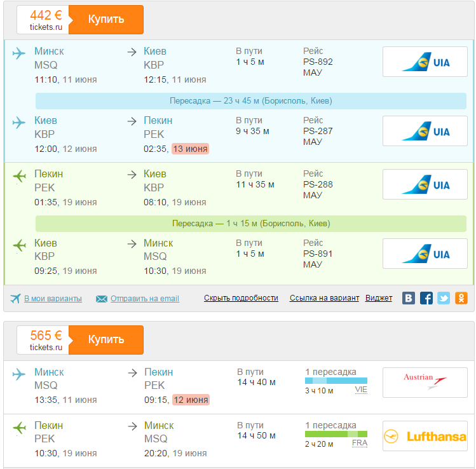Click the envelope icon by Отправить на email
The width and height of the screenshot is (476, 469).
click(102, 299)
